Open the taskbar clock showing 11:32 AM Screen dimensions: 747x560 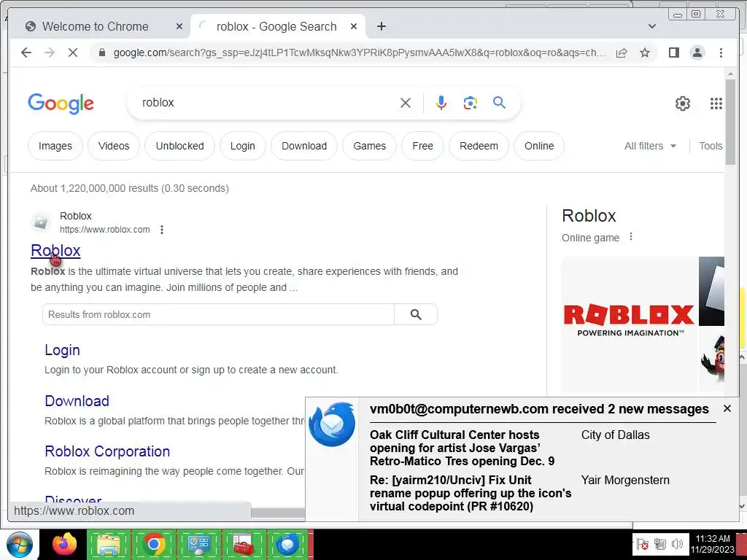(x=712, y=544)
